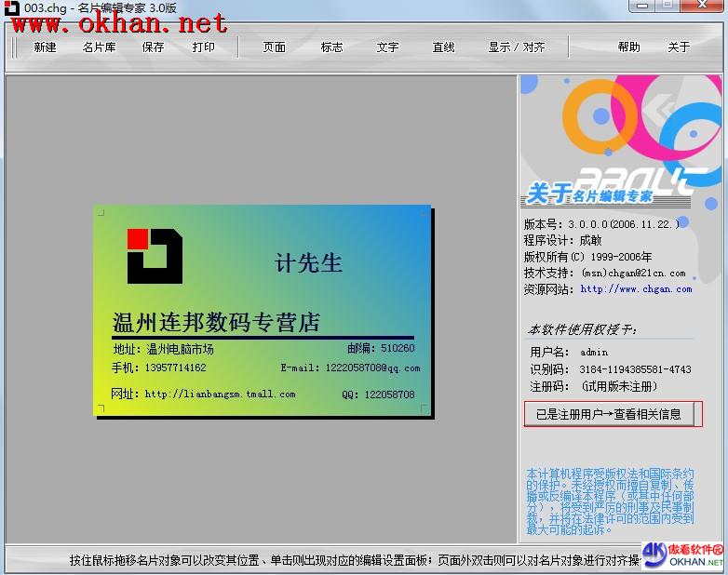Click 保存 to save the card

pos(153,47)
